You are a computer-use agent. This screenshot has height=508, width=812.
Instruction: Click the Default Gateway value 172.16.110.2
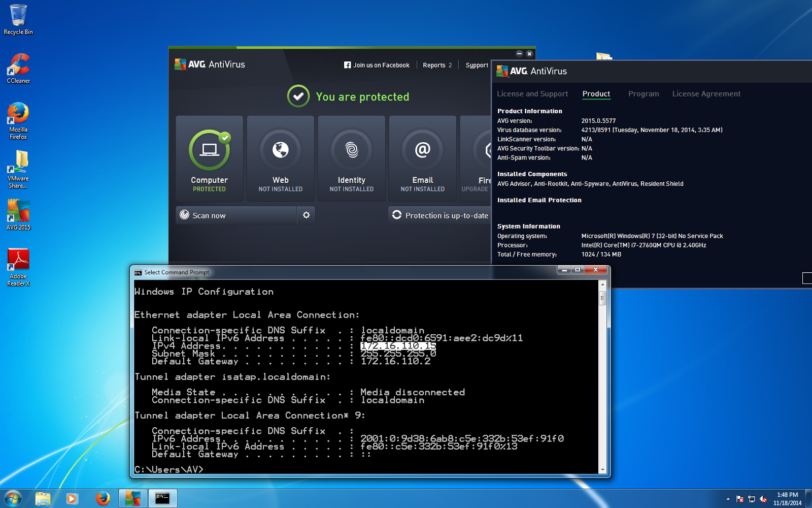tap(395, 361)
